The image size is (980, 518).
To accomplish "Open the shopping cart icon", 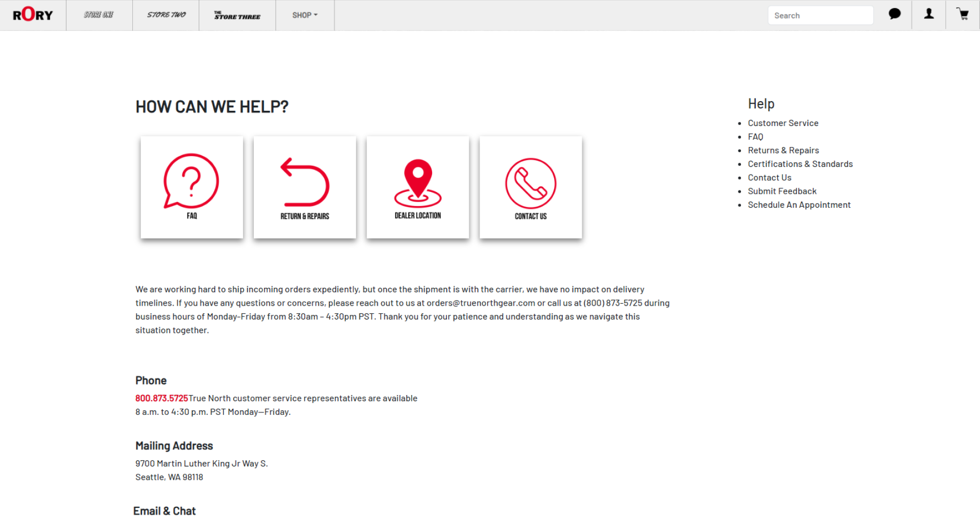I will click(x=963, y=14).
